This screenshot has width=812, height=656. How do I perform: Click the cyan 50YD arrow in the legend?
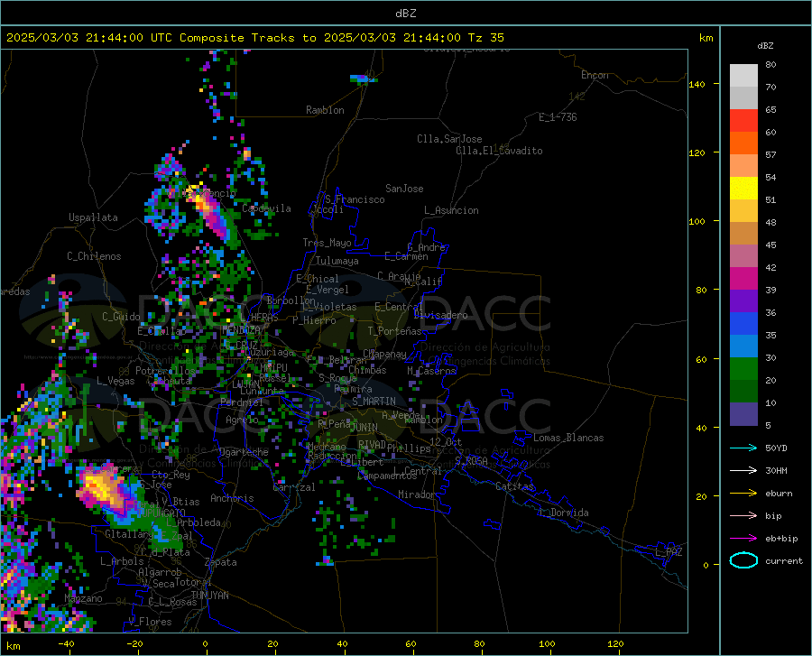click(x=743, y=448)
